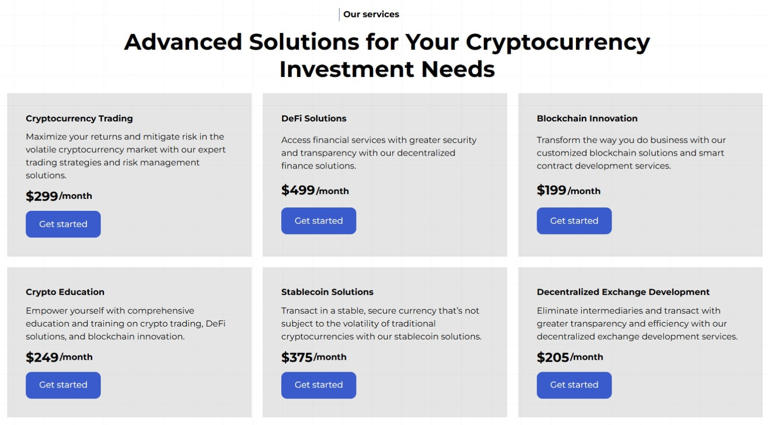
Task: Click the Our services section label
Action: pos(371,14)
